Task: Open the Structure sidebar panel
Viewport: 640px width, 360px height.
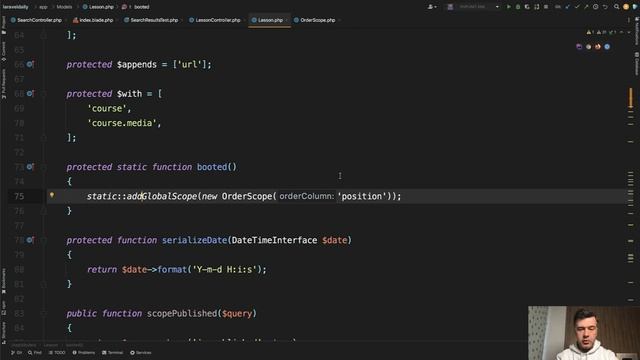Action: (4, 333)
